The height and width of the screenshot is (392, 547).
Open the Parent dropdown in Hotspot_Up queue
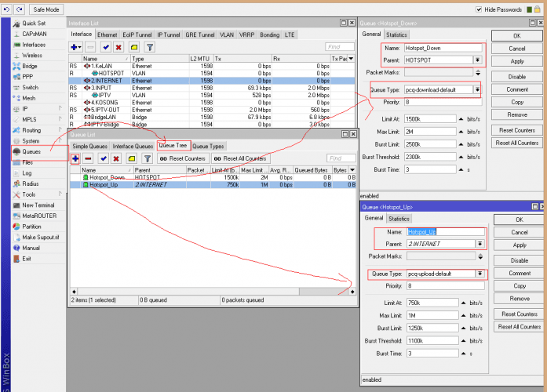(480, 244)
